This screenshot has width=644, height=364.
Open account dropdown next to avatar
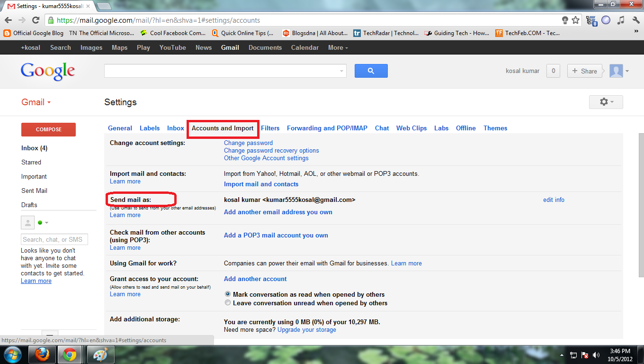pyautogui.click(x=627, y=71)
